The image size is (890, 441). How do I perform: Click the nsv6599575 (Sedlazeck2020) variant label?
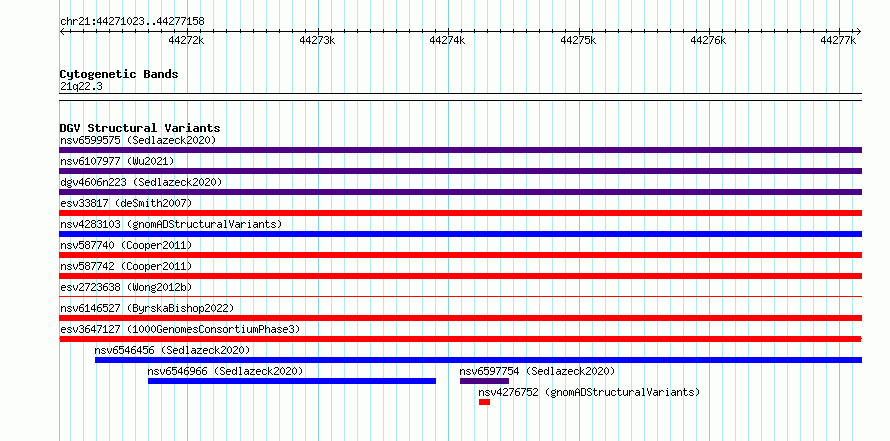pos(138,140)
